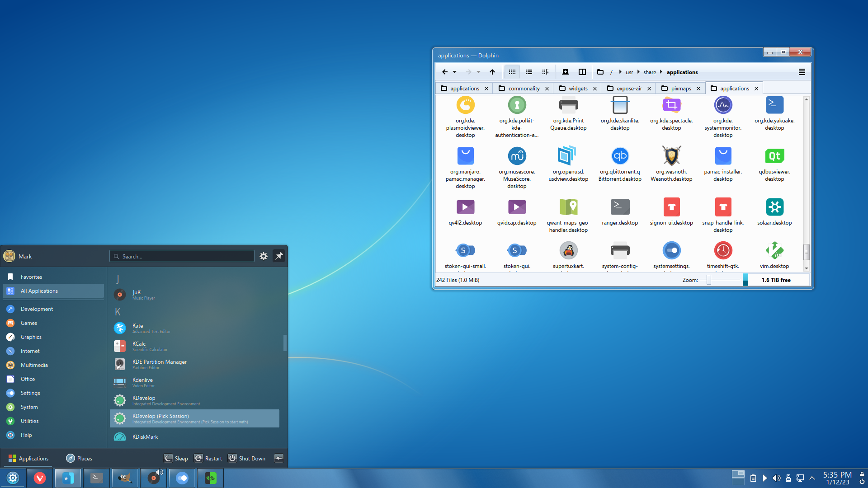Adjust the Zoom slider handle
The height and width of the screenshot is (488, 868).
tap(709, 280)
